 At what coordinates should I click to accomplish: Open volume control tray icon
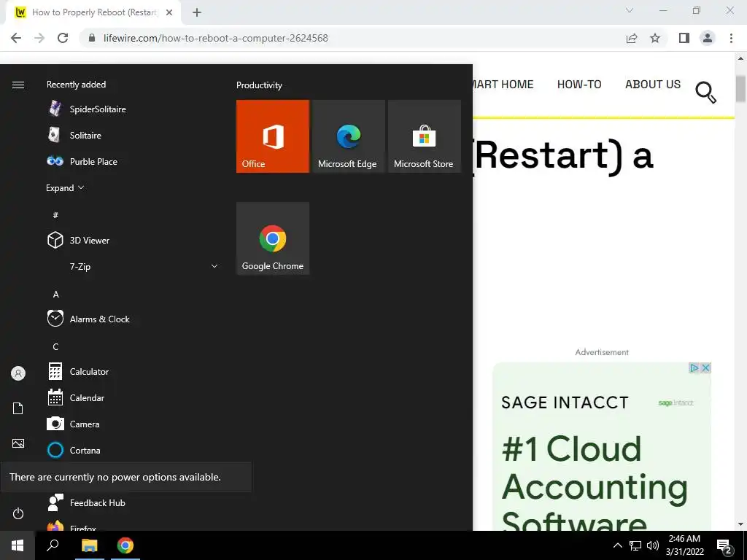[653, 545]
